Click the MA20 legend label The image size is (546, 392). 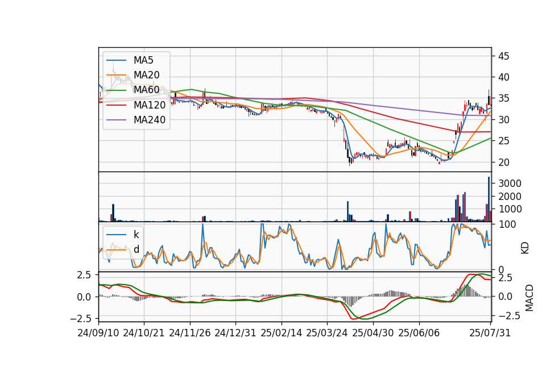(146, 75)
